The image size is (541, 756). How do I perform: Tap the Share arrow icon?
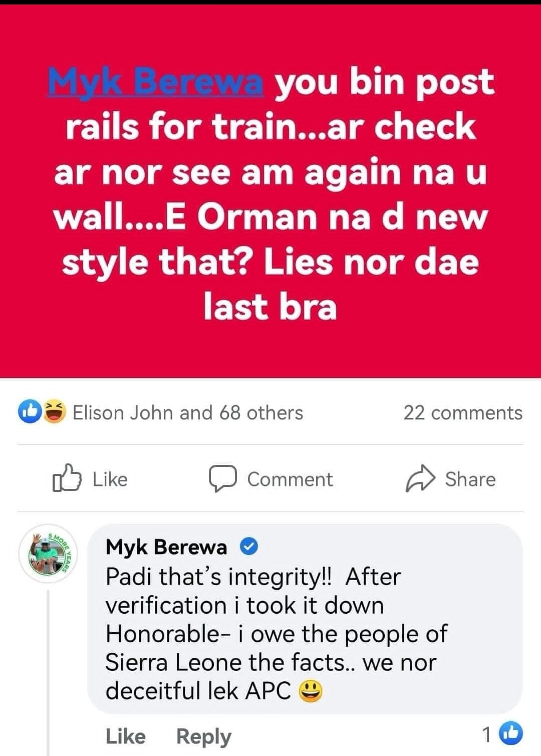pos(419,478)
